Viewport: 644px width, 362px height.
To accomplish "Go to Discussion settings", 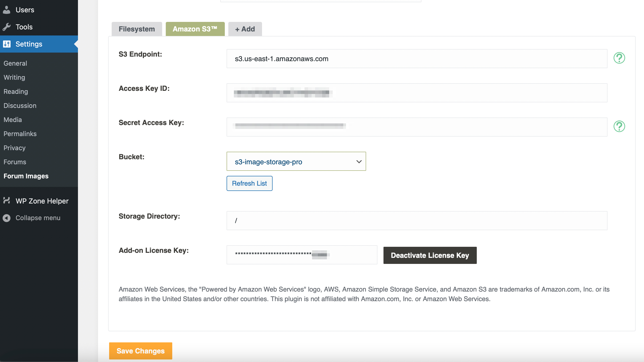I will coord(20,106).
